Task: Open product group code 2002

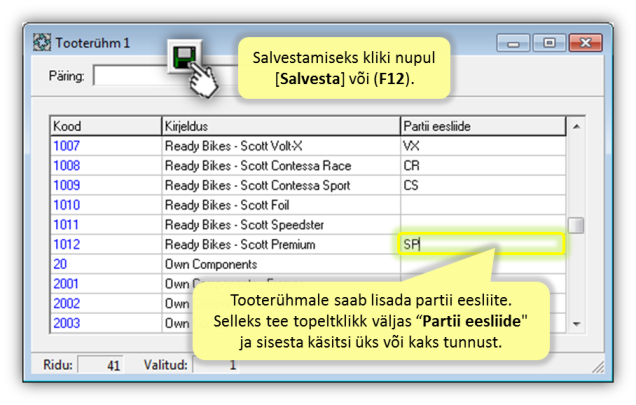Action: 67,304
